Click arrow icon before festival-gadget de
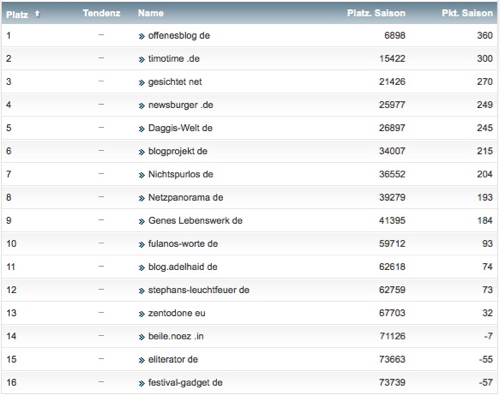 tap(142, 384)
